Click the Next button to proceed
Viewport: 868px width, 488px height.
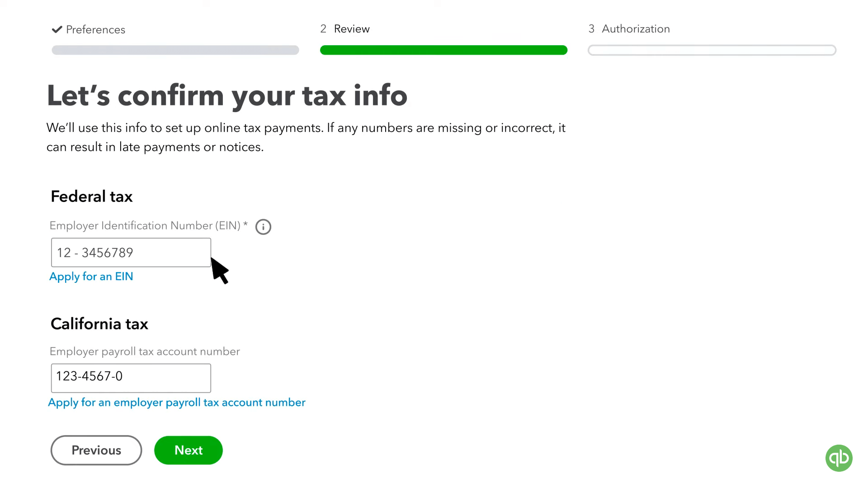tap(189, 450)
